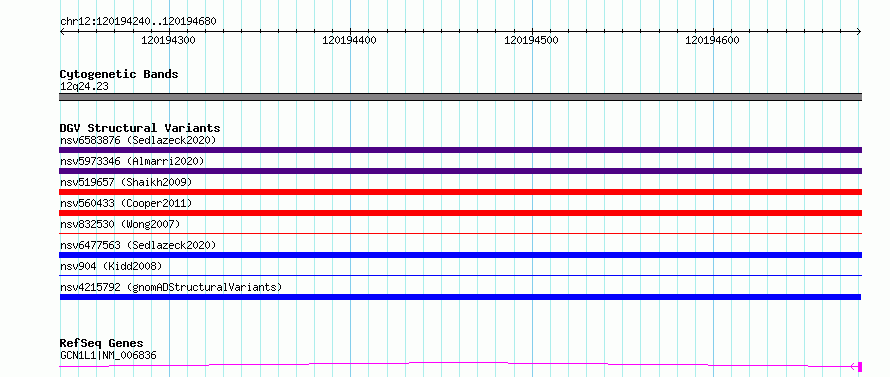The image size is (890, 377).
Task: Click the red bar under nsv519657
Action: coord(460,192)
